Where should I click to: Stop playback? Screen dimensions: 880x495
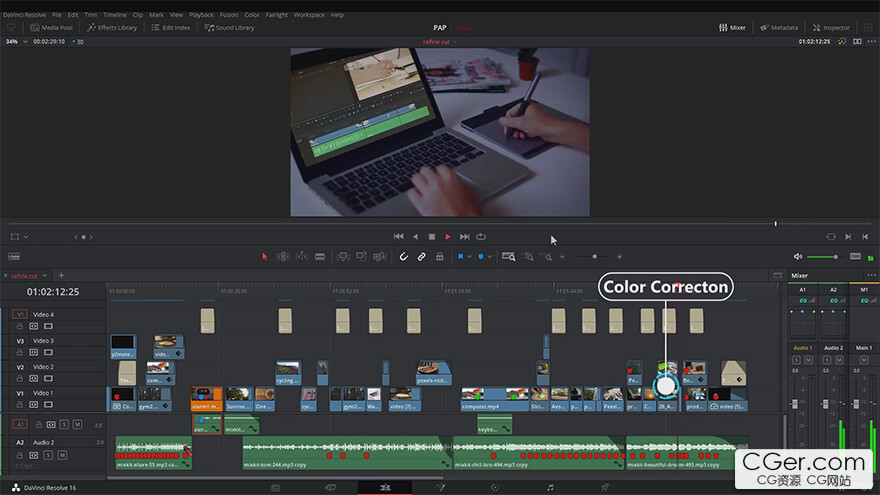pyautogui.click(x=432, y=237)
